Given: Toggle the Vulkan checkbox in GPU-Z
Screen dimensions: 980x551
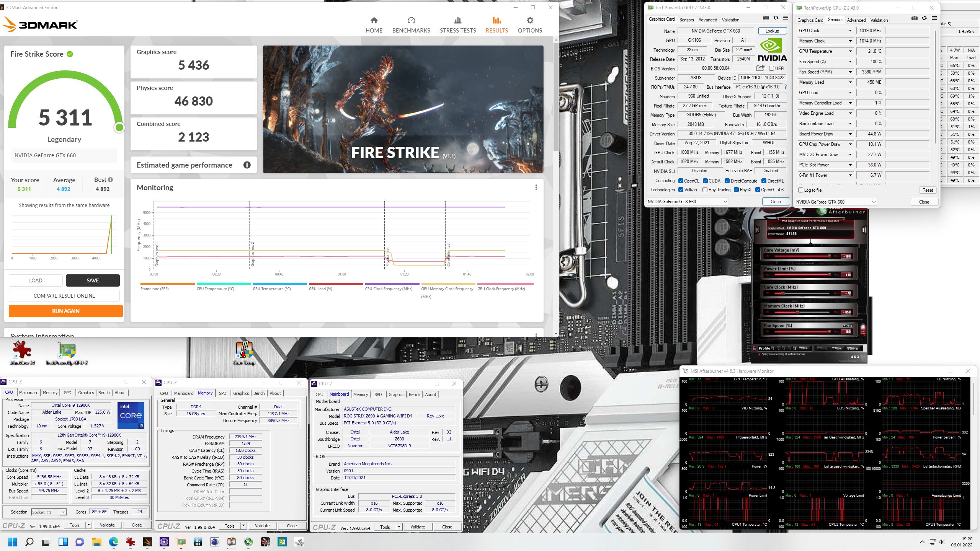Looking at the screenshot, I should click(x=681, y=190).
